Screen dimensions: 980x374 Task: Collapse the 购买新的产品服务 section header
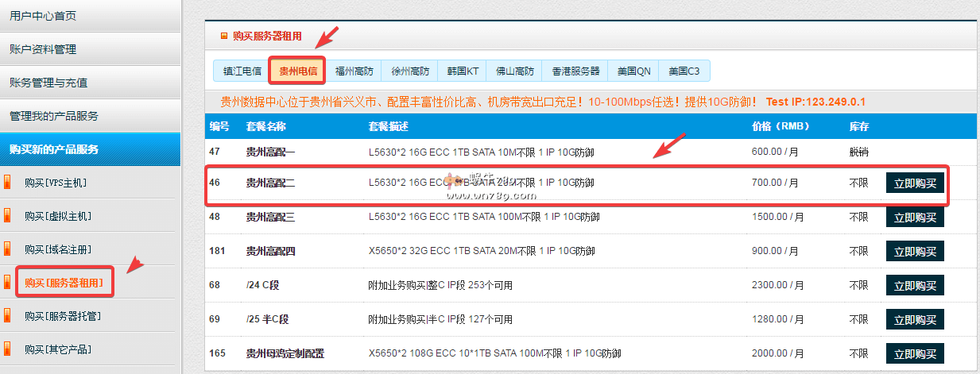coord(54,149)
